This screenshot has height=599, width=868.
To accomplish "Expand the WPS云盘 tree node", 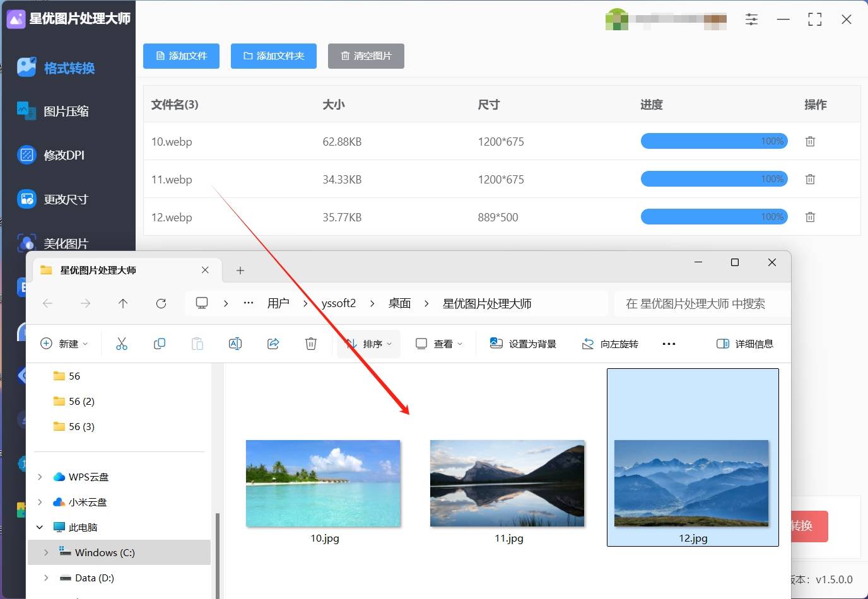I will (x=40, y=477).
